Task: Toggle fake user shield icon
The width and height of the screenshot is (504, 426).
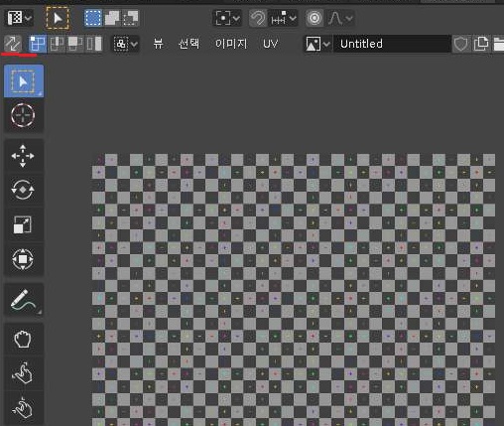Action: (461, 44)
